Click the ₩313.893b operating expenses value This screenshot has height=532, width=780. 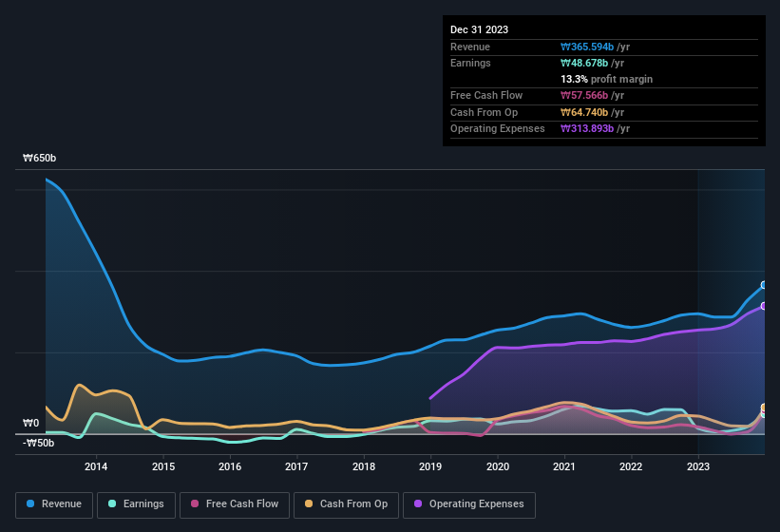(x=587, y=128)
